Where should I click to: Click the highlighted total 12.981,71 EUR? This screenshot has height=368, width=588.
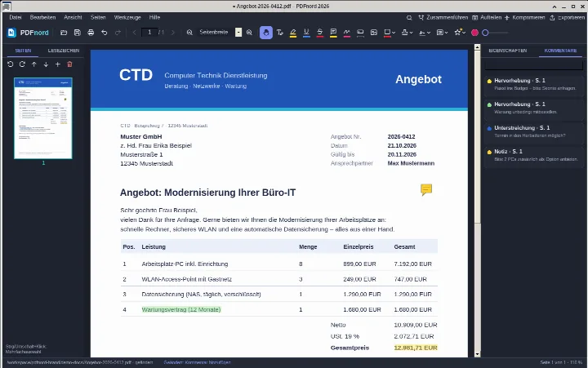coord(416,348)
